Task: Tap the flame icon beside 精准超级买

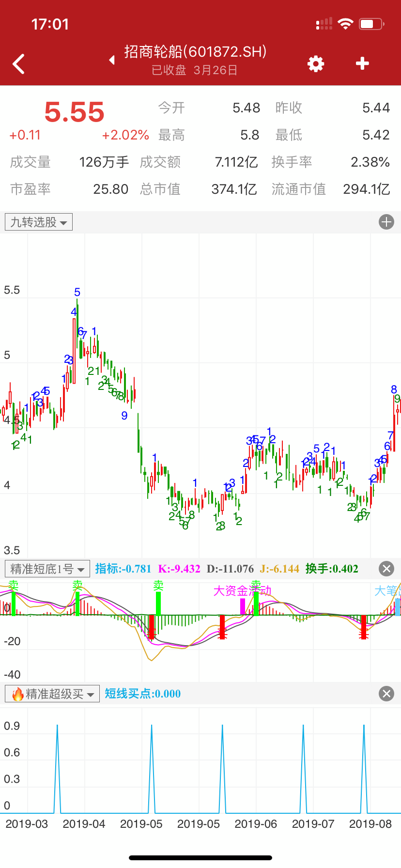Action: tap(18, 694)
